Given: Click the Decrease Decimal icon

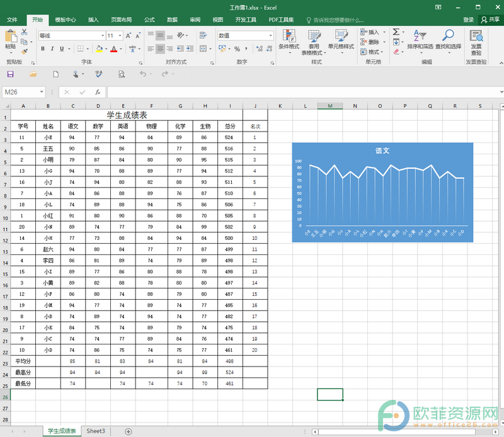Looking at the screenshot, I should (x=270, y=49).
